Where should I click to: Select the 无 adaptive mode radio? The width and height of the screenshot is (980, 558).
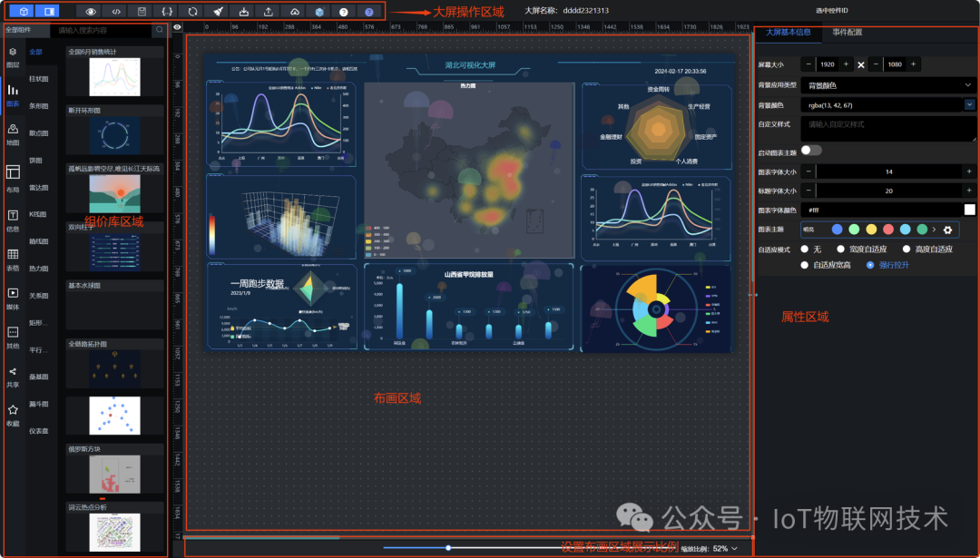[805, 249]
